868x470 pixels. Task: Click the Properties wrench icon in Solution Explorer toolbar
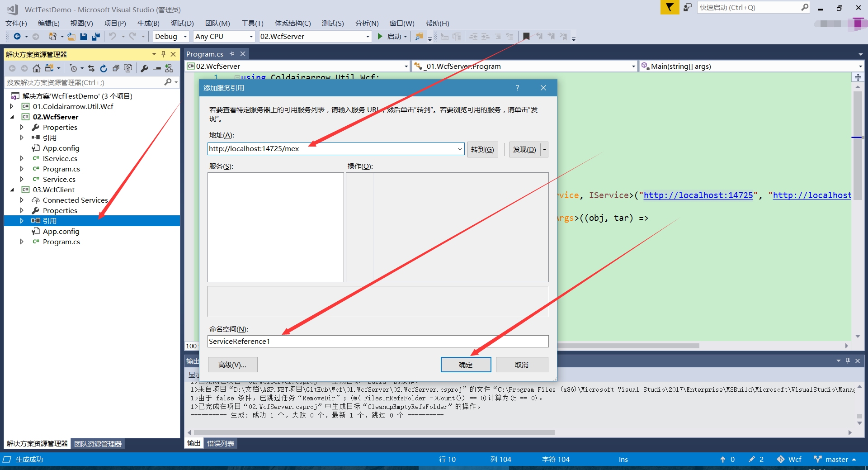pyautogui.click(x=144, y=68)
